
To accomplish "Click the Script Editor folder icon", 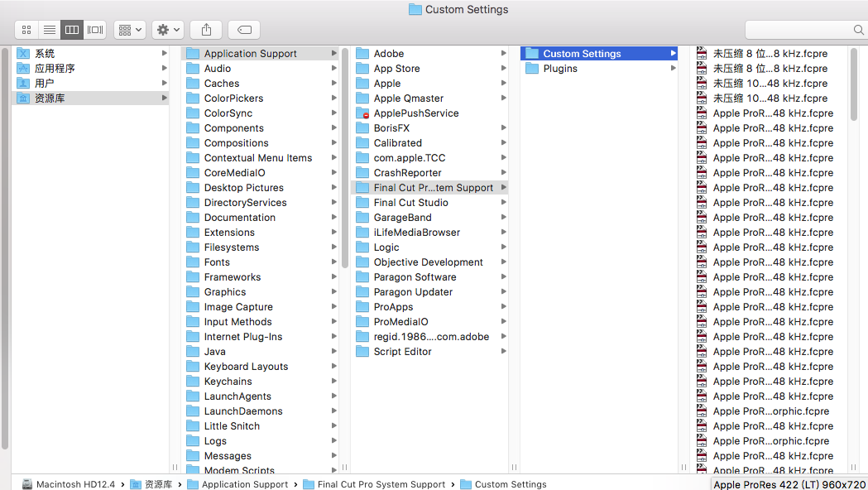I will coord(362,352).
